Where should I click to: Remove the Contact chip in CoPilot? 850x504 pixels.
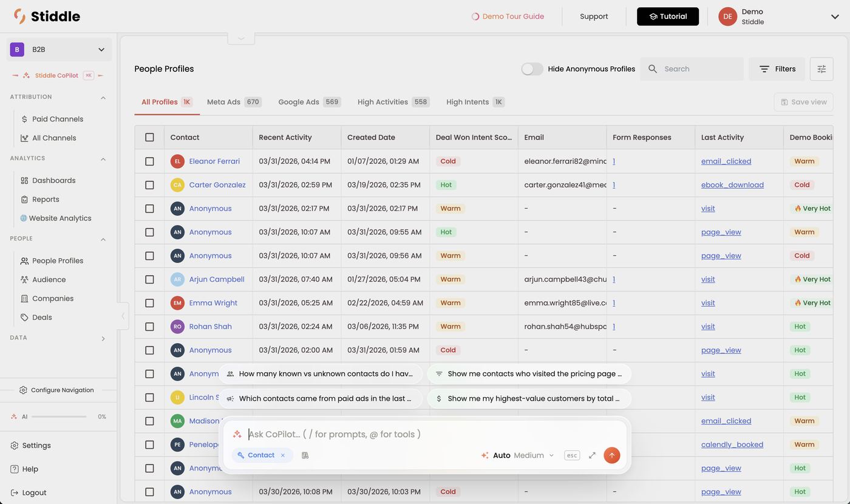click(283, 455)
